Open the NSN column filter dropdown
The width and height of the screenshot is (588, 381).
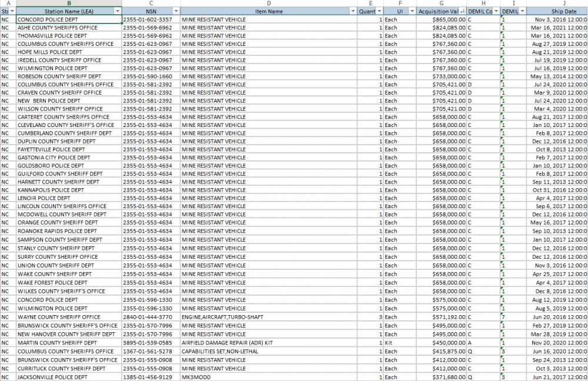point(176,11)
